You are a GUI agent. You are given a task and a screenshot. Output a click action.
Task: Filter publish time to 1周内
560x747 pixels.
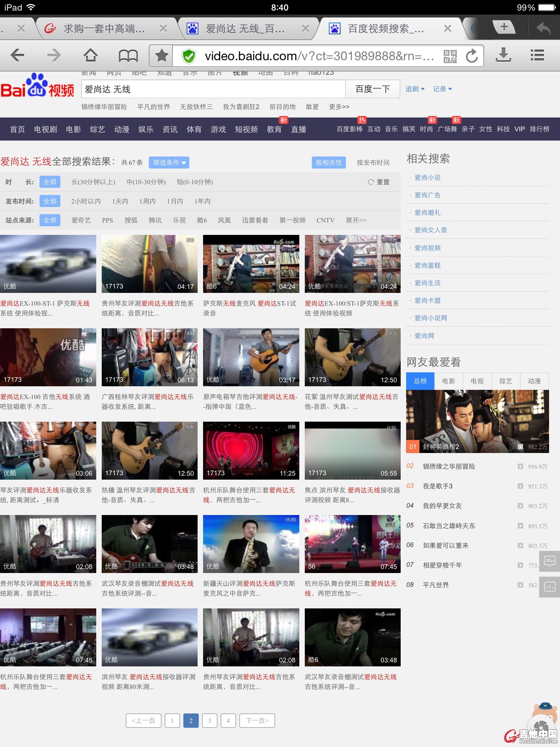pyautogui.click(x=147, y=201)
